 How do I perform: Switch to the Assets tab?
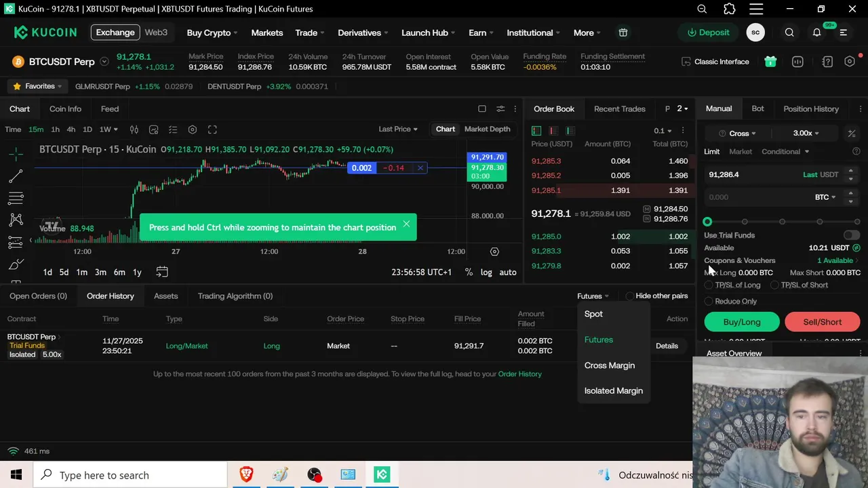click(x=165, y=296)
